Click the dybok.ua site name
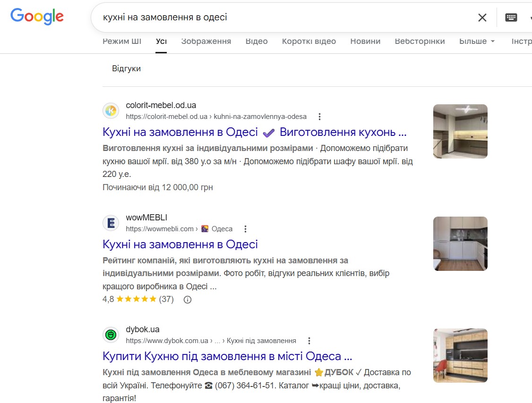532x403 pixels. pos(143,329)
